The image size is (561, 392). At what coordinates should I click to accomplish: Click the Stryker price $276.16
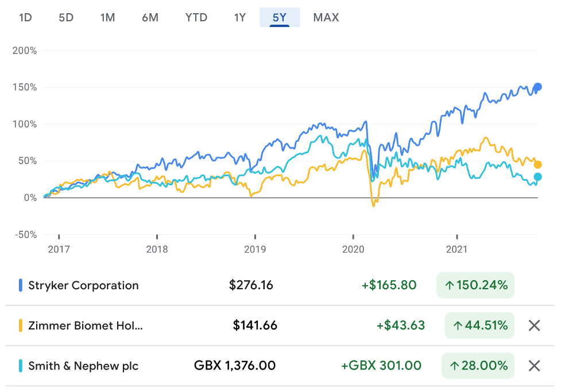coord(251,285)
